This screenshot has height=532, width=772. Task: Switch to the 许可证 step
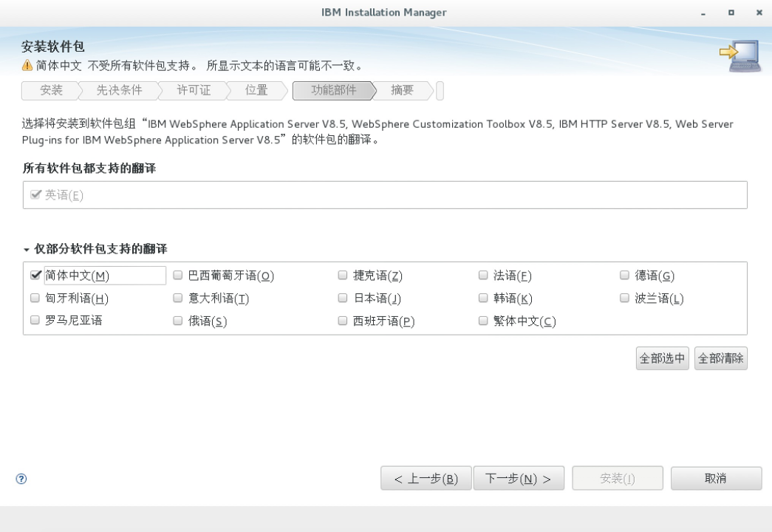pyautogui.click(x=194, y=90)
